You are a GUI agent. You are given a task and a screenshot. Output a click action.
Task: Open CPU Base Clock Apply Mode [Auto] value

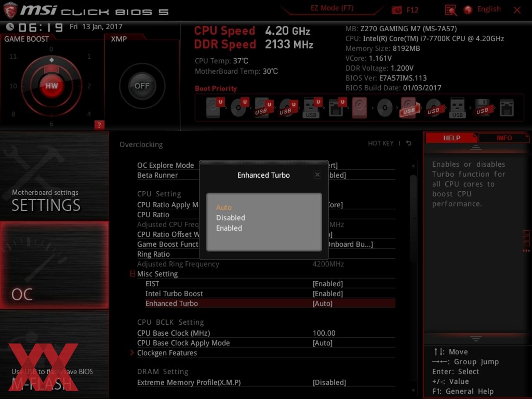(322, 343)
